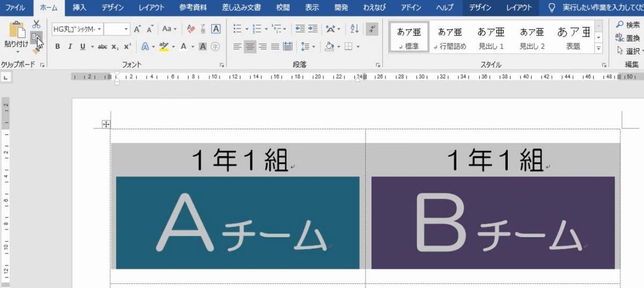Screen dimensions: 644x288
Task: Open Styles pane launcher icon
Action: click(x=603, y=65)
